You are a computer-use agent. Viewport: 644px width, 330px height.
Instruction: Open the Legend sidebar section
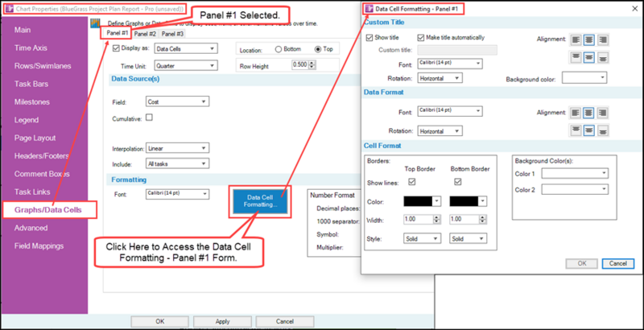pos(27,120)
